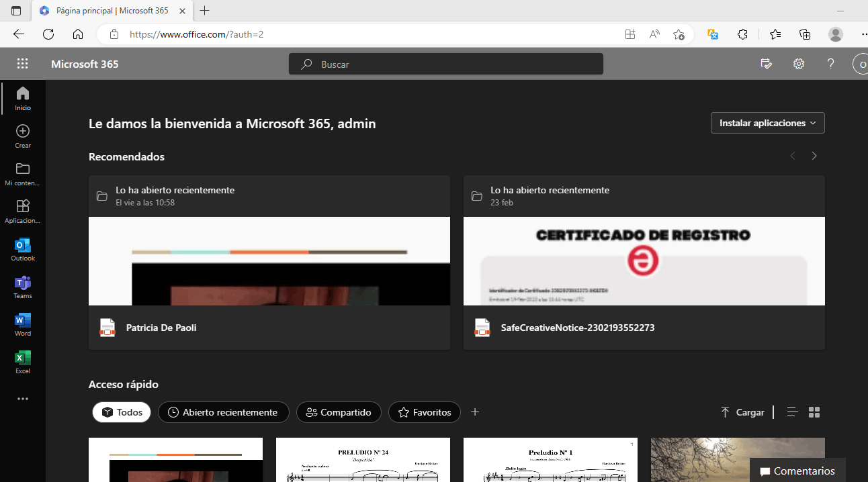Open browser collections icon
The width and height of the screenshot is (868, 482).
[x=805, y=34]
